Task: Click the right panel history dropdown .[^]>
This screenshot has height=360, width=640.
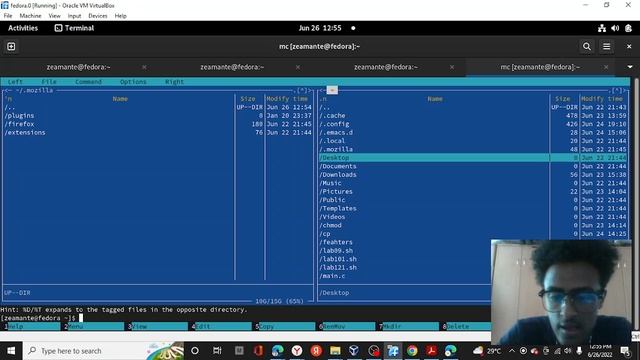Action: (x=616, y=91)
